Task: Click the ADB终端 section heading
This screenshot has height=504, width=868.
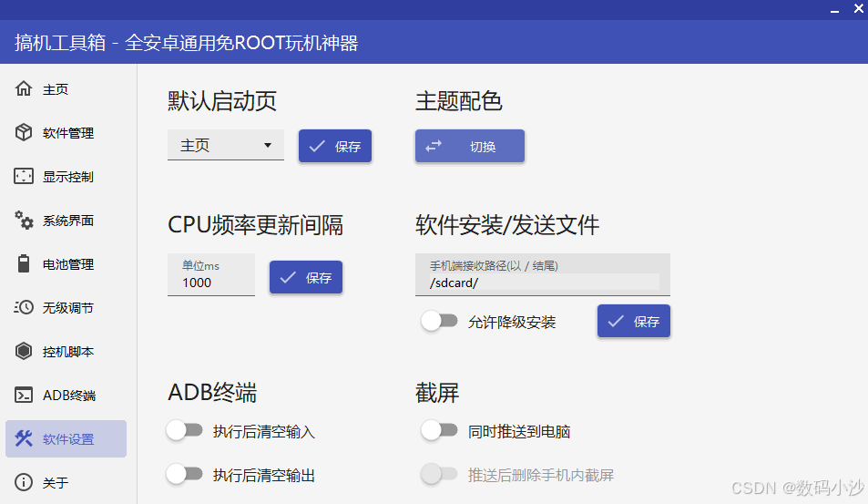Action: pos(212,392)
